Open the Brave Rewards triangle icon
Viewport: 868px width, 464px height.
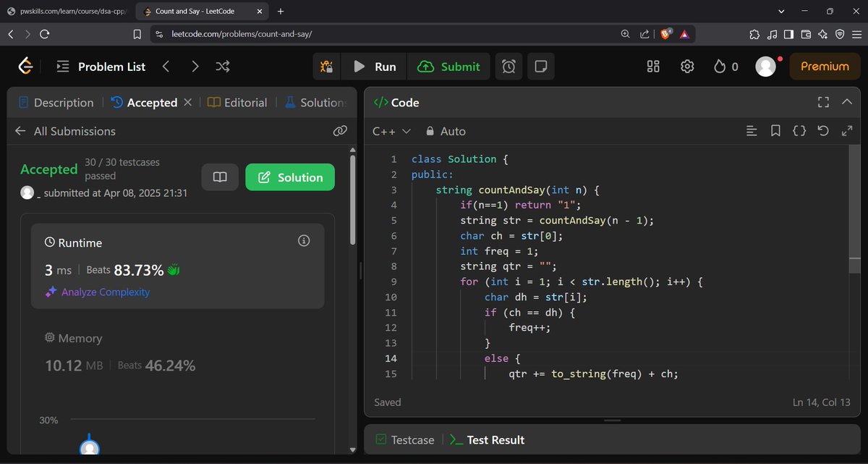[x=684, y=34]
